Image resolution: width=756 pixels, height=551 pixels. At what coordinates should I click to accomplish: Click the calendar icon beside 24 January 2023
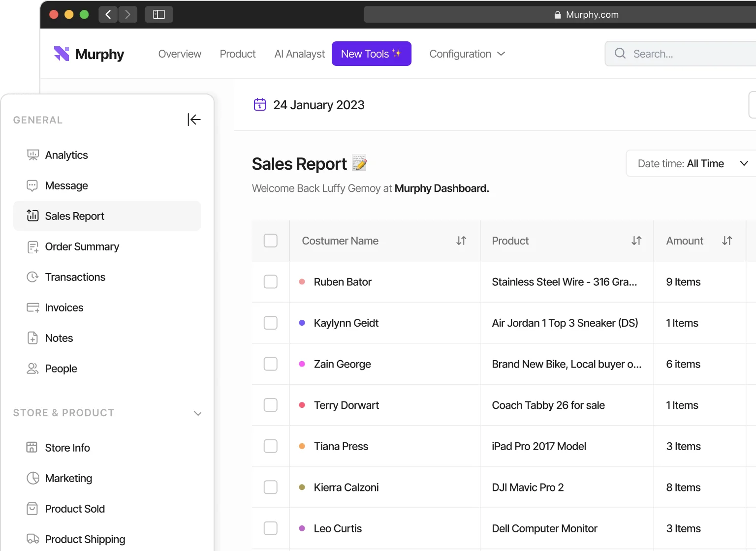(x=260, y=105)
